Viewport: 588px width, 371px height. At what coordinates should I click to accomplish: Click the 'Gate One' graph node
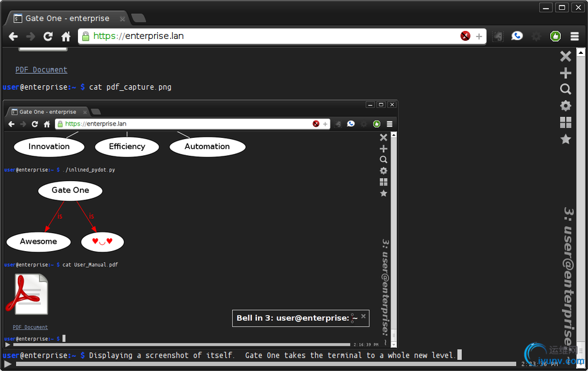coord(70,190)
